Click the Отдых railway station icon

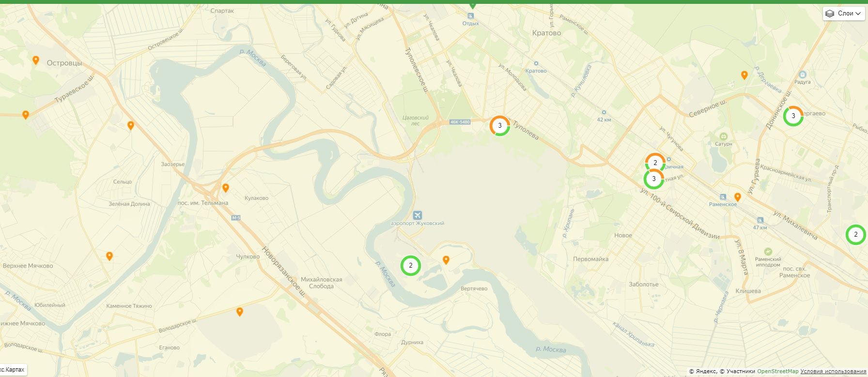point(469,15)
